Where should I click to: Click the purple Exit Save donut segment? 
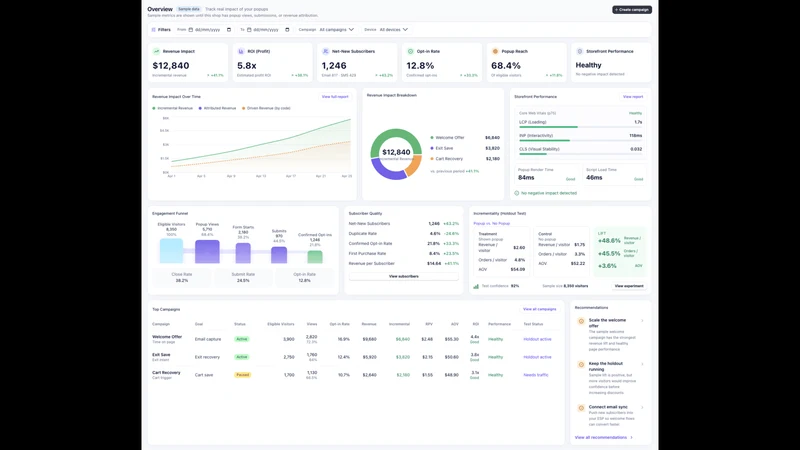(389, 172)
